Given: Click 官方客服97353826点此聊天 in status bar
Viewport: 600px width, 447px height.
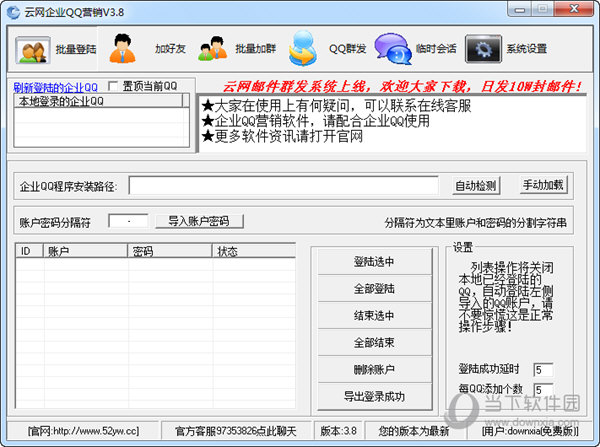Looking at the screenshot, I should point(235,431).
